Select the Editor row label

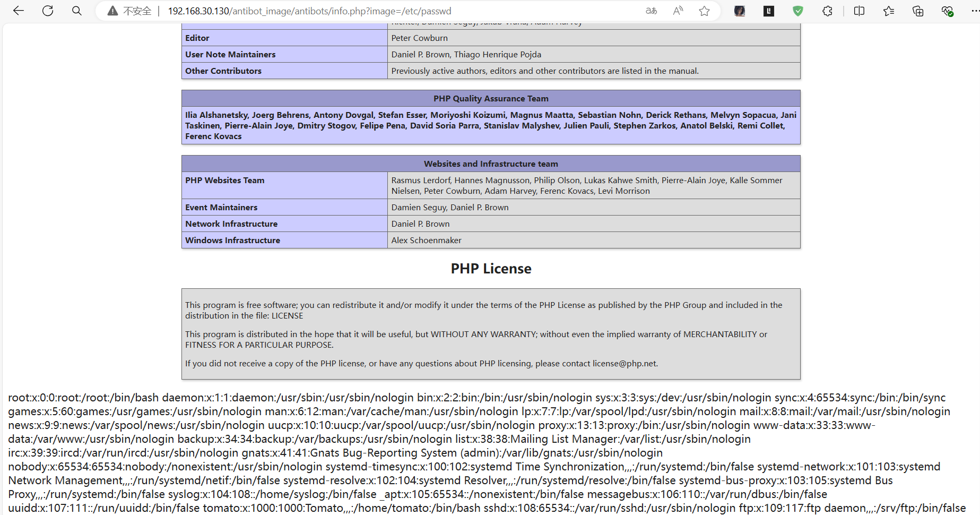pos(197,38)
